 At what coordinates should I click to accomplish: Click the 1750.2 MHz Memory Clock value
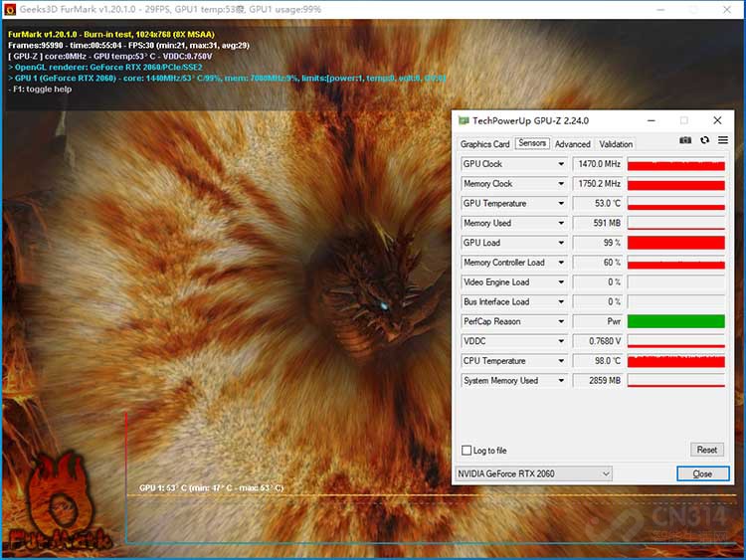[598, 184]
